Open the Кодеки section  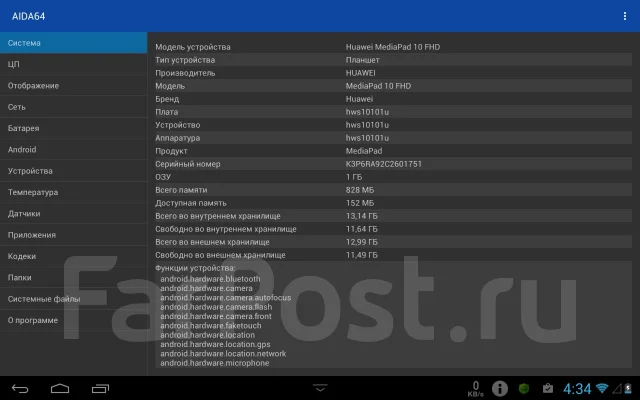pos(73,256)
